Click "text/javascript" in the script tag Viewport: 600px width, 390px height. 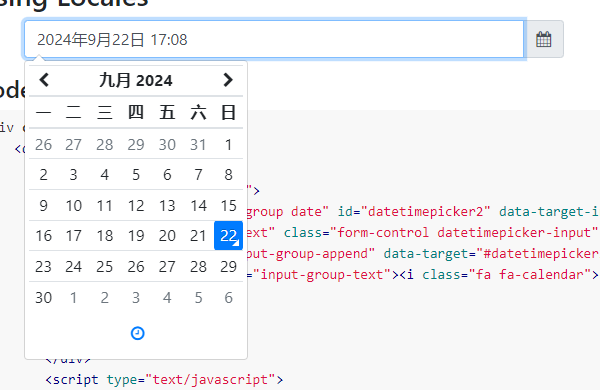point(210,380)
